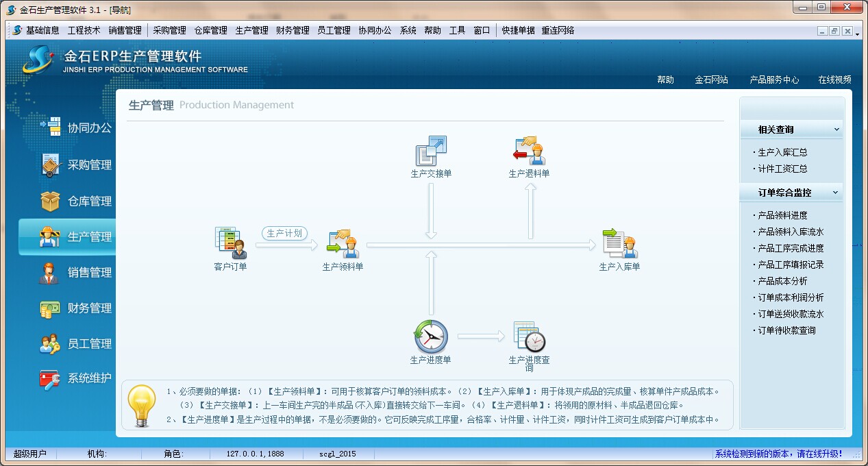The image size is (868, 466).
Task: Click the small app icon left of 基础信息
Action: [x=17, y=30]
